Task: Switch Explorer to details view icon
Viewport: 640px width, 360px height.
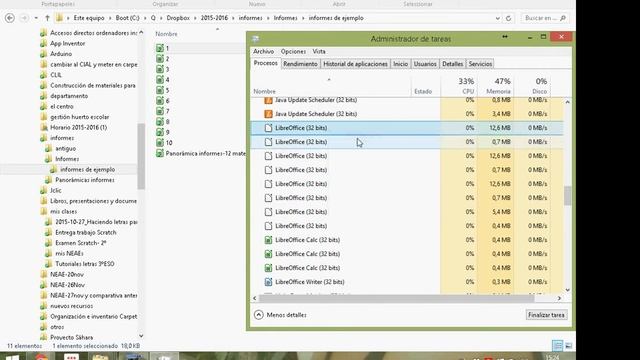Action: pos(558,346)
